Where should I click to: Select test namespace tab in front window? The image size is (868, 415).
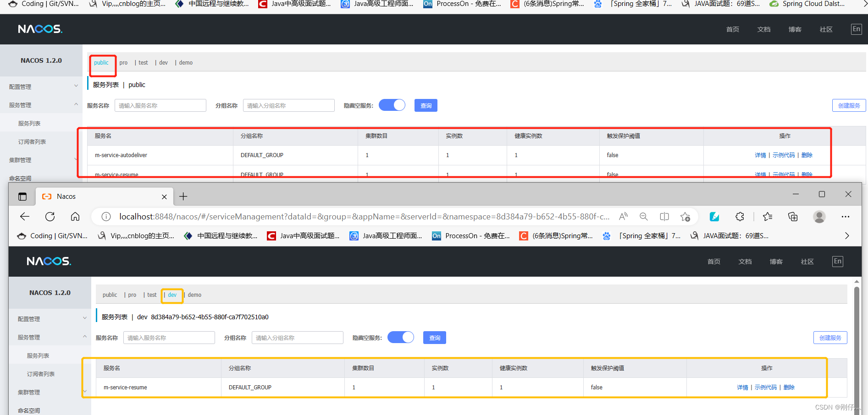pos(152,295)
